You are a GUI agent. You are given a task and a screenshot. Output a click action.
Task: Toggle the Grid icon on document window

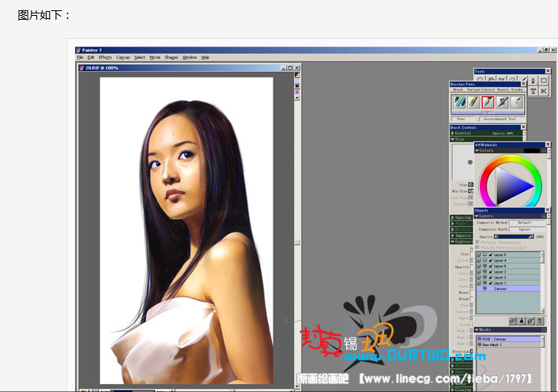tap(297, 81)
